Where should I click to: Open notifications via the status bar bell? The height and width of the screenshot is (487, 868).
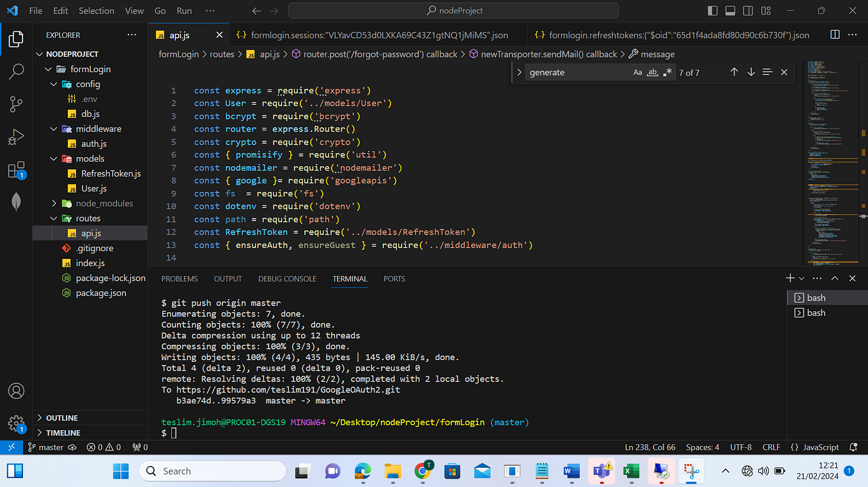click(x=855, y=447)
